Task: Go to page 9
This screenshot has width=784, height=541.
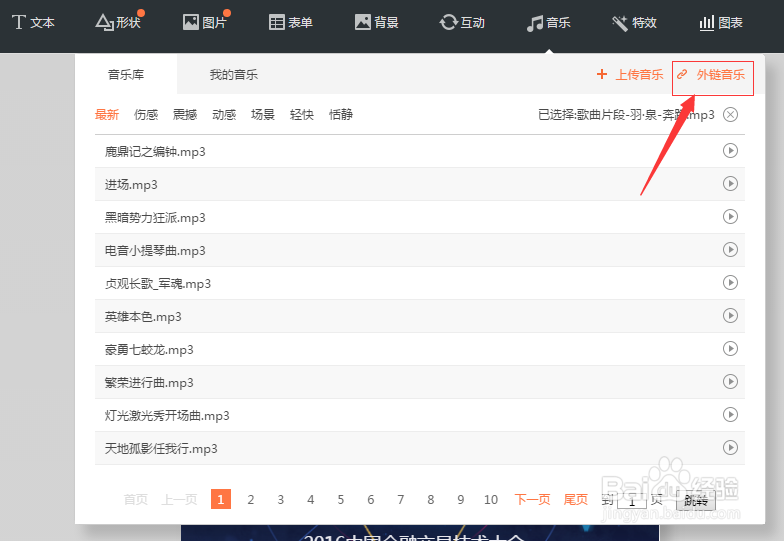Action: (461, 499)
